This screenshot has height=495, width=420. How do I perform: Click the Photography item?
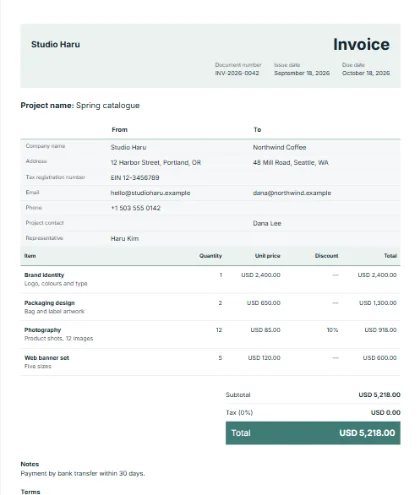tap(43, 330)
